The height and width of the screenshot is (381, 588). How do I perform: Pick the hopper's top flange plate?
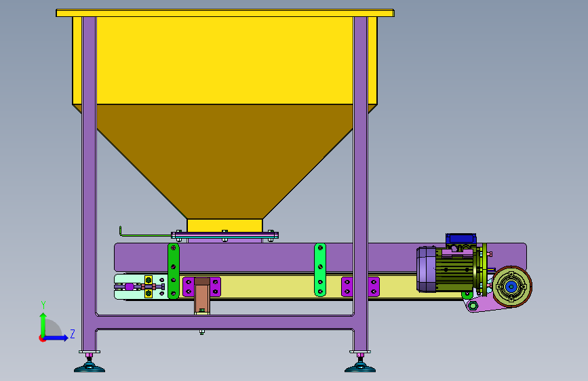225,13
